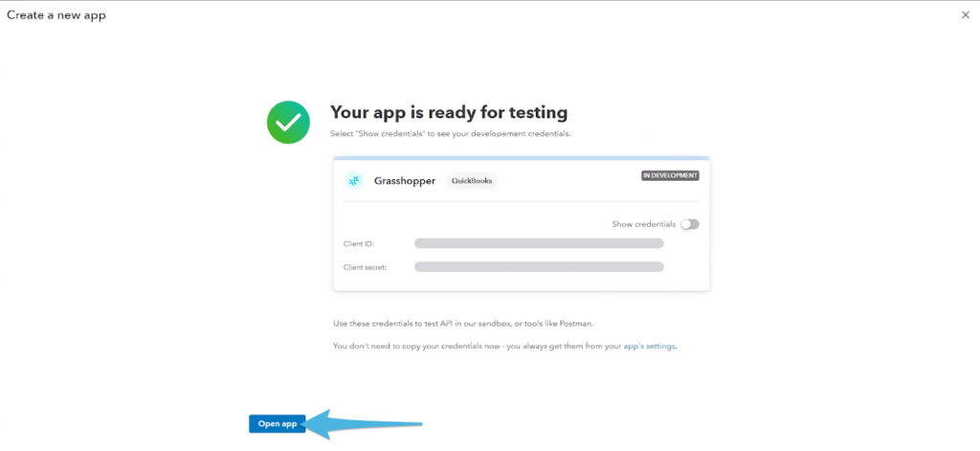Screen dimensions: 980x451
Task: Open the app's settings link
Action: (x=652, y=346)
